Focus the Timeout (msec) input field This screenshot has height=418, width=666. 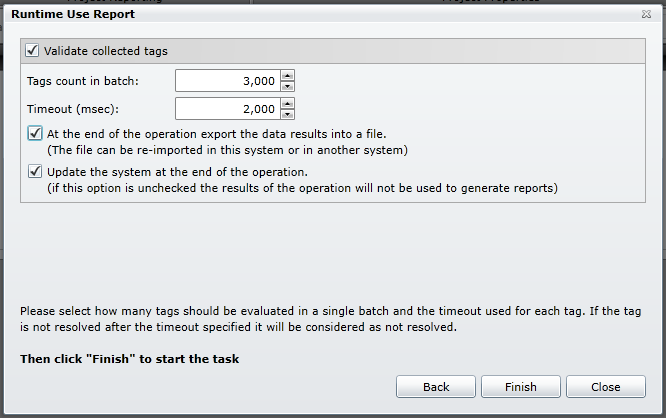(227, 109)
